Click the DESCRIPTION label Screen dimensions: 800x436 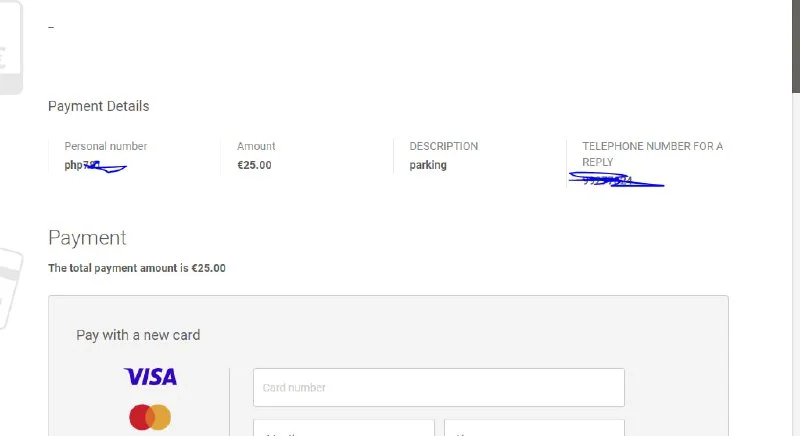point(443,146)
